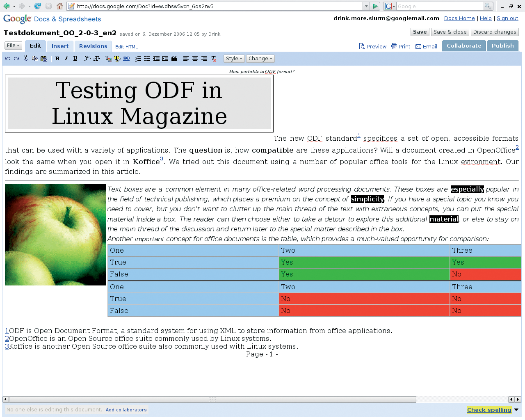
Task: Open the font face dropdown icon
Action: point(87,59)
